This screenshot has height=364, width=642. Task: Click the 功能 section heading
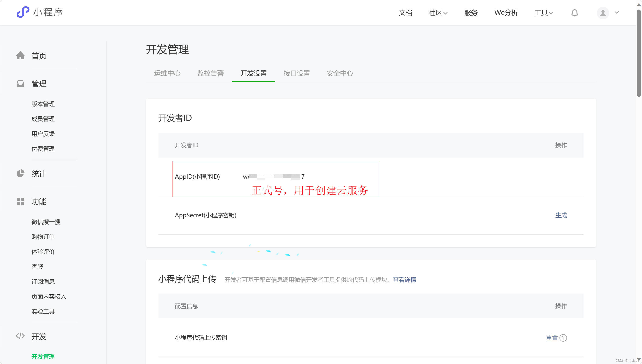pos(39,201)
